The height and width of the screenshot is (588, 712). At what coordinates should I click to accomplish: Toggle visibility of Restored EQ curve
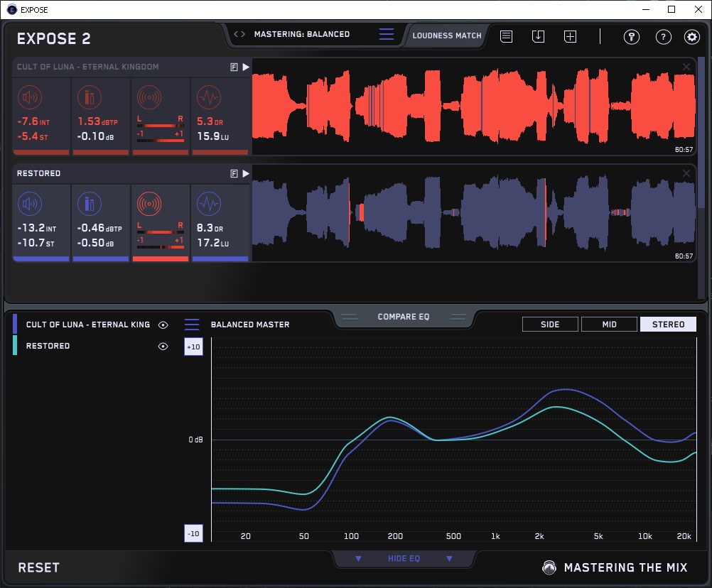[163, 347]
